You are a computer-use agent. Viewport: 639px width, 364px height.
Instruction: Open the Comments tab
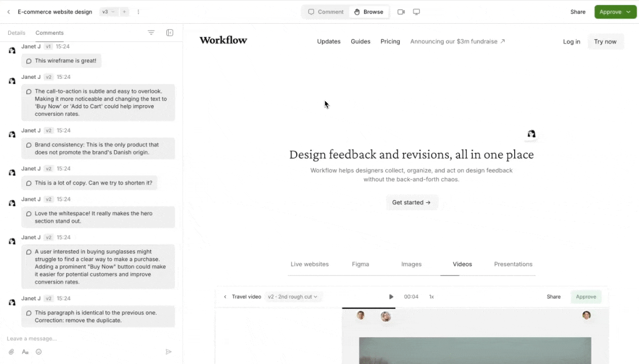click(x=50, y=33)
